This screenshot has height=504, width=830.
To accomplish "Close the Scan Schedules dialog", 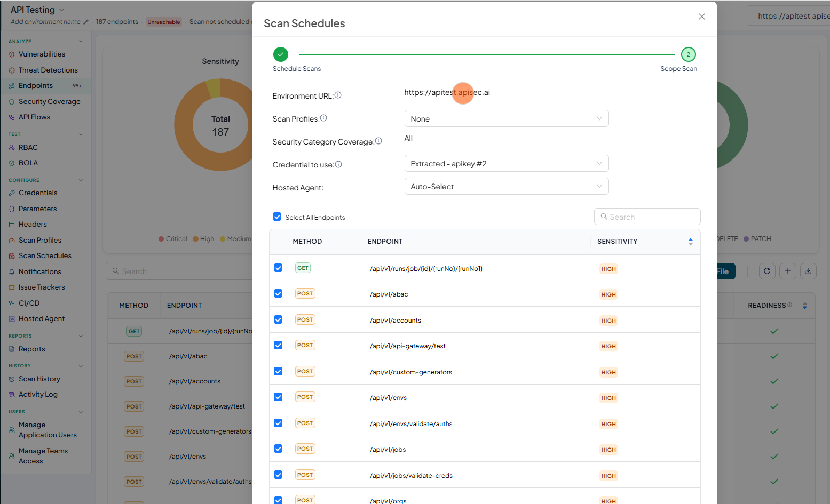I will tap(701, 17).
